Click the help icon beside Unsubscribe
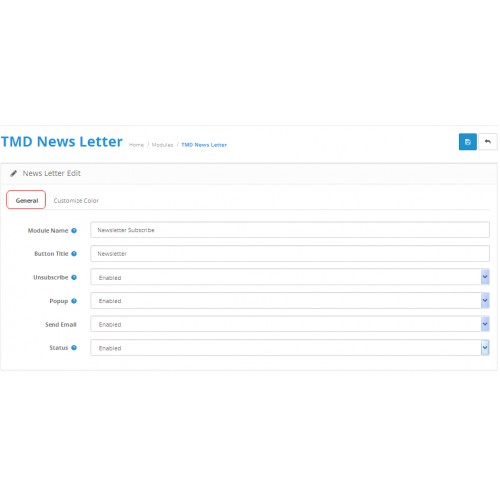Viewport: 500px width, 500px height. pos(74,277)
